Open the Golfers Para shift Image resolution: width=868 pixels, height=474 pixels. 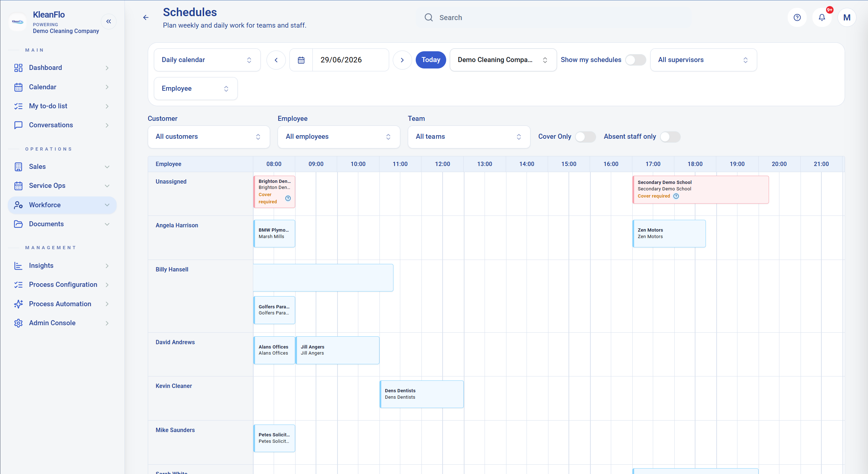pos(274,310)
